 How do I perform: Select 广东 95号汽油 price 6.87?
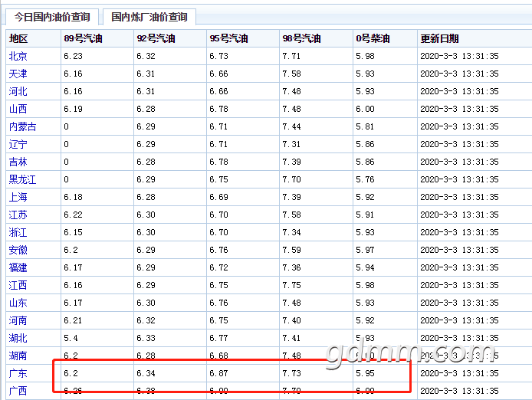(218, 373)
